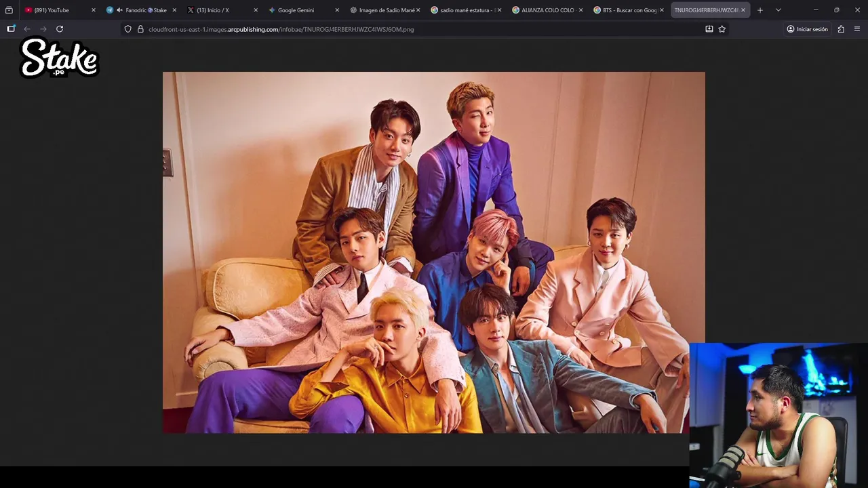The width and height of the screenshot is (868, 488).
Task: Switch to sadio mané estatura tab
Action: [x=466, y=10]
